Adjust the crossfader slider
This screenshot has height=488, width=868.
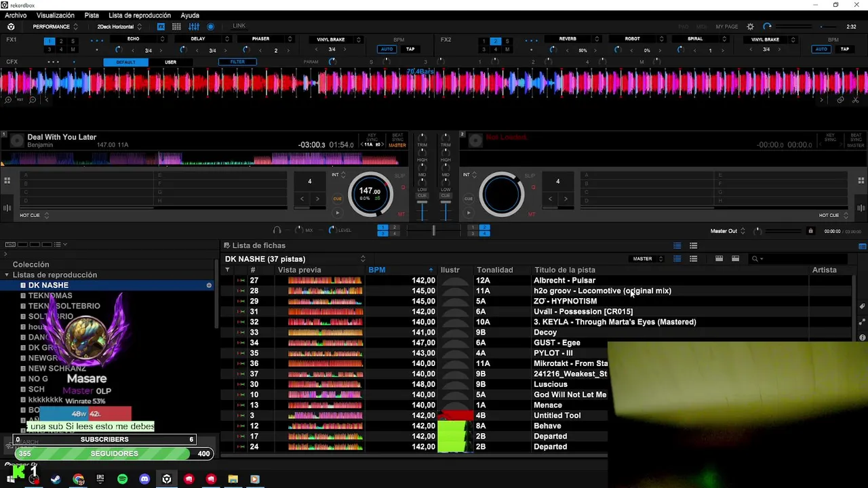(x=434, y=231)
